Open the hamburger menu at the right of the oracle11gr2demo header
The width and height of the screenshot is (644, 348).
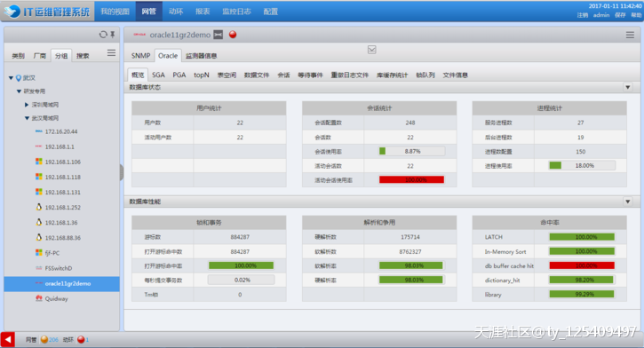point(630,35)
